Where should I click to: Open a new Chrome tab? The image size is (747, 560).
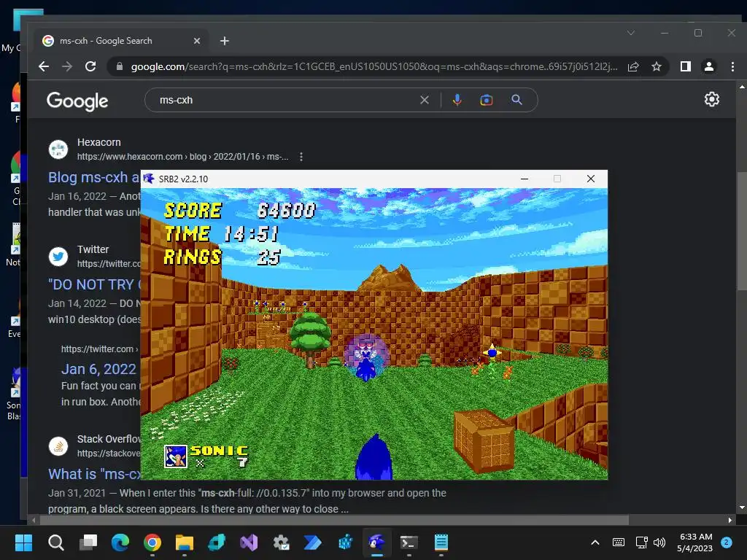coord(225,41)
